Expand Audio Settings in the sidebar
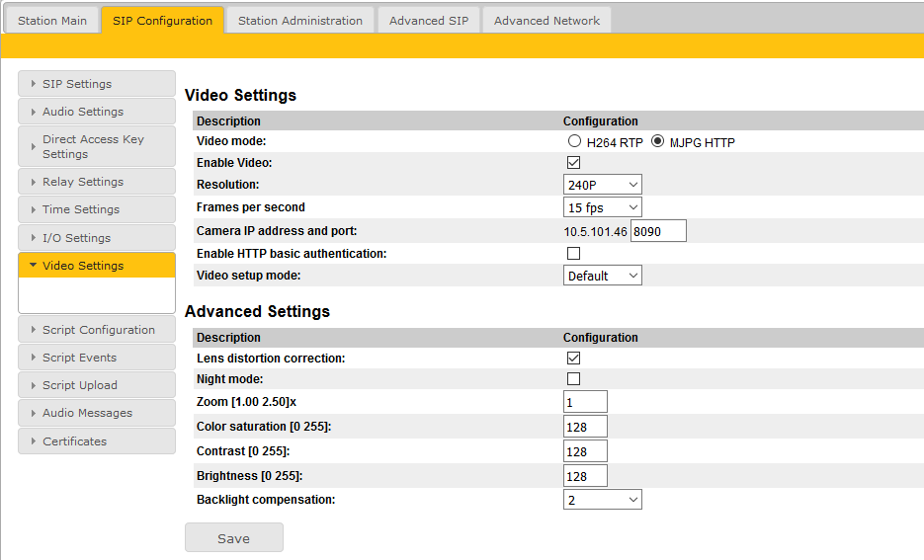924x560 pixels. pos(96,112)
